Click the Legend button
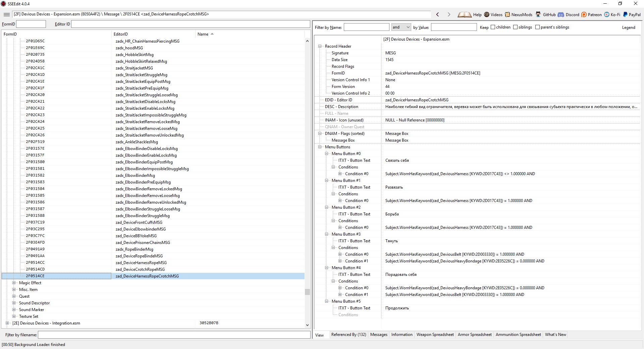The image size is (644, 349). pos(628,28)
